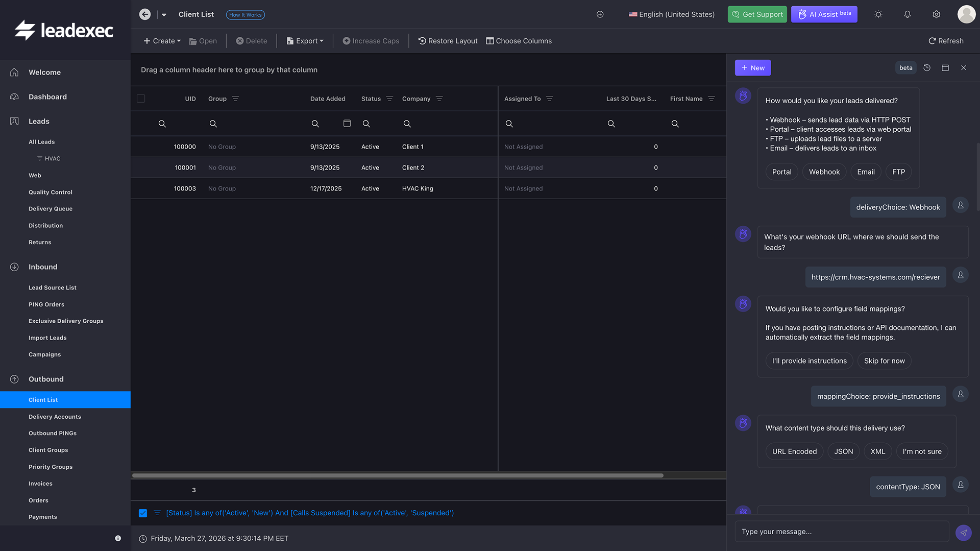Go to Lead Source List

52,288
